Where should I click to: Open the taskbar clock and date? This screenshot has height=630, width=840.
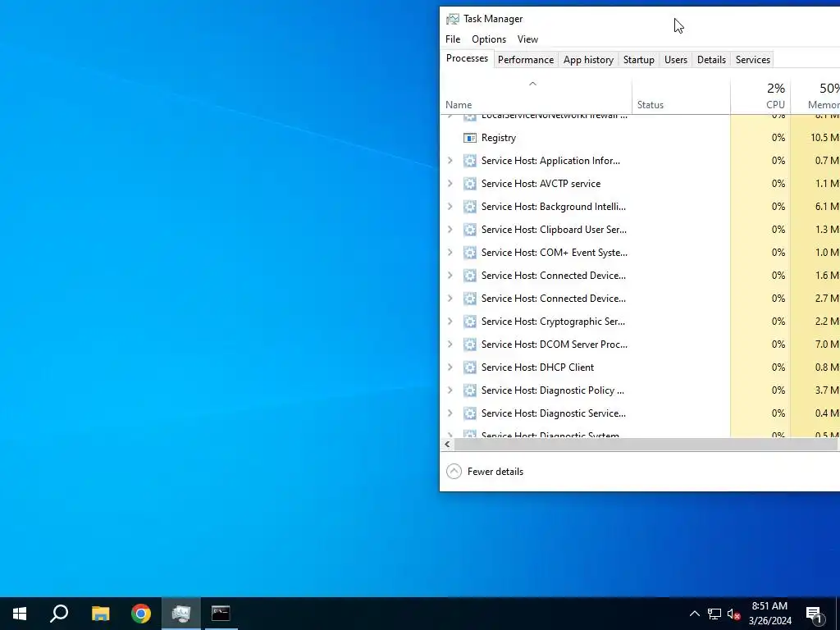769,614
